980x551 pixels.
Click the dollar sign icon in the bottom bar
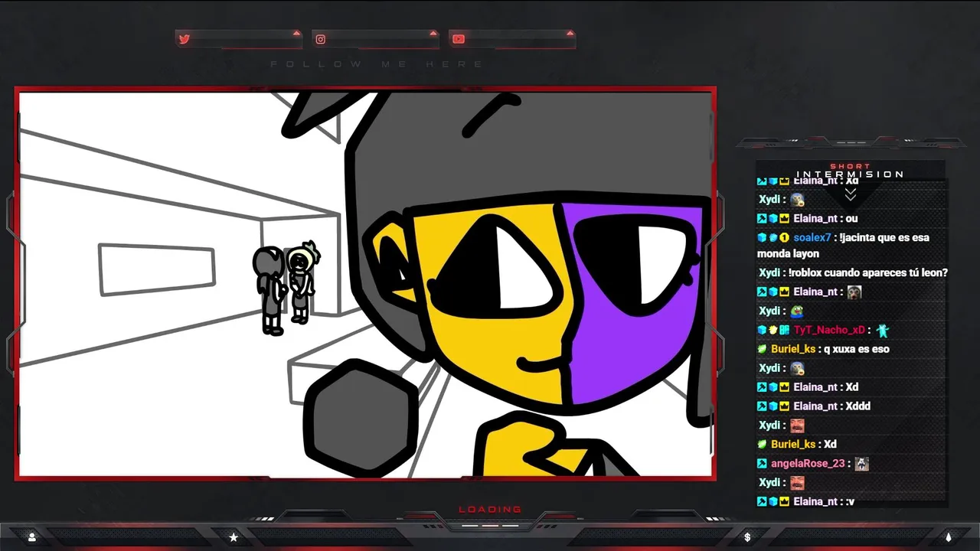(x=747, y=537)
